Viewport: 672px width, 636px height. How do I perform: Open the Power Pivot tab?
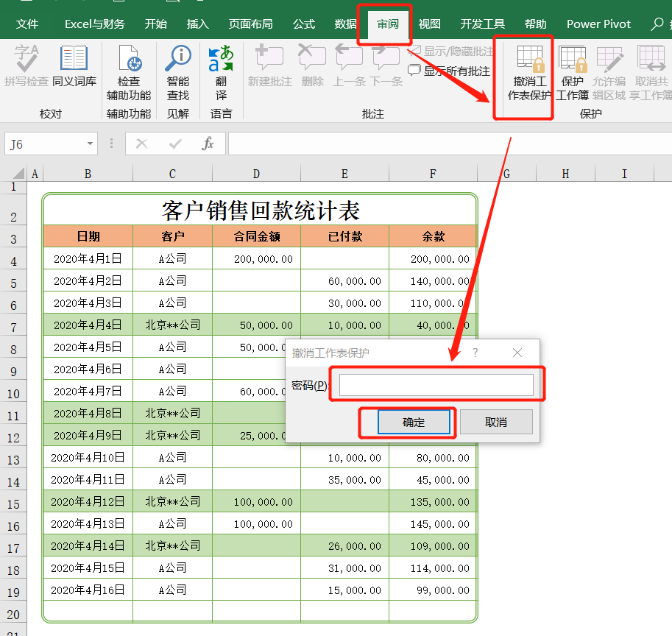(x=598, y=24)
